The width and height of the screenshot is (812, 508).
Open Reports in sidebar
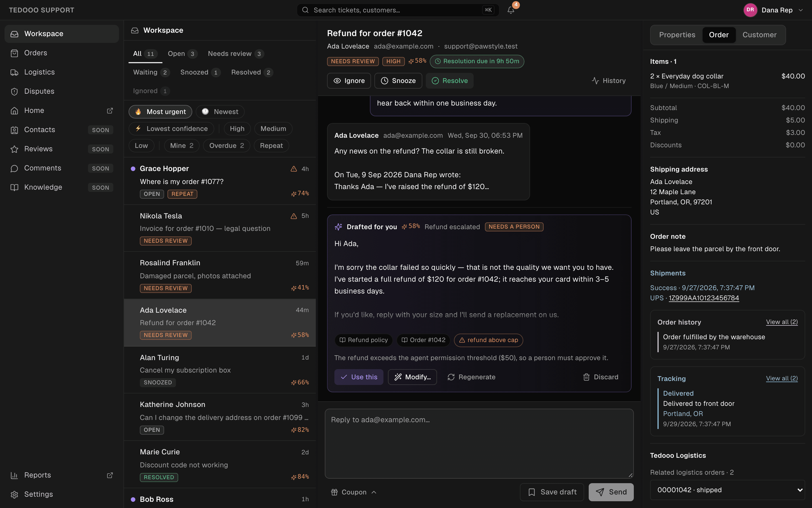(x=62, y=475)
